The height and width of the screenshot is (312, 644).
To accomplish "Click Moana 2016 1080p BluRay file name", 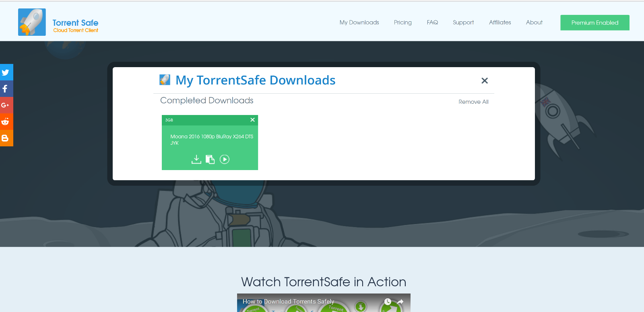I will (212, 140).
